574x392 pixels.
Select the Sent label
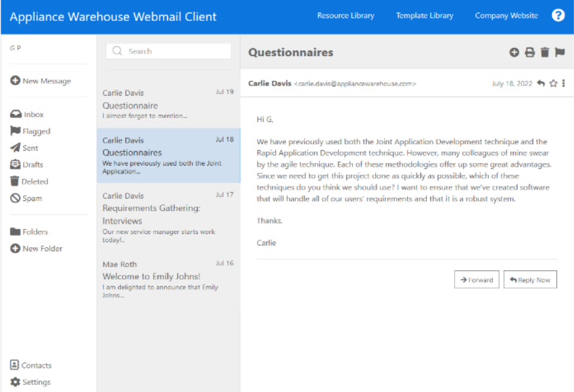(30, 148)
